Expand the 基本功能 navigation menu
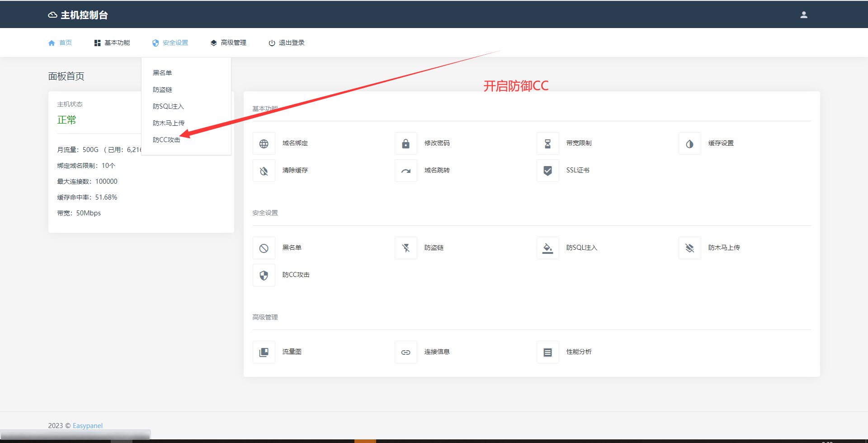The image size is (868, 443). 112,43
